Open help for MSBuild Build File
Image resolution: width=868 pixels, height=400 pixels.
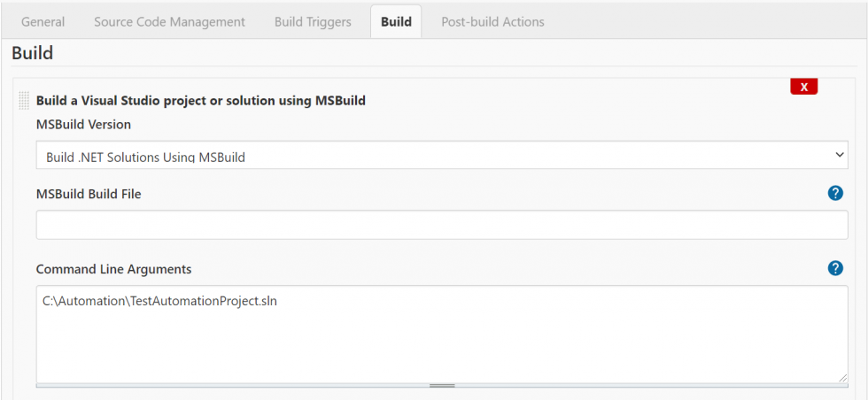pyautogui.click(x=834, y=193)
